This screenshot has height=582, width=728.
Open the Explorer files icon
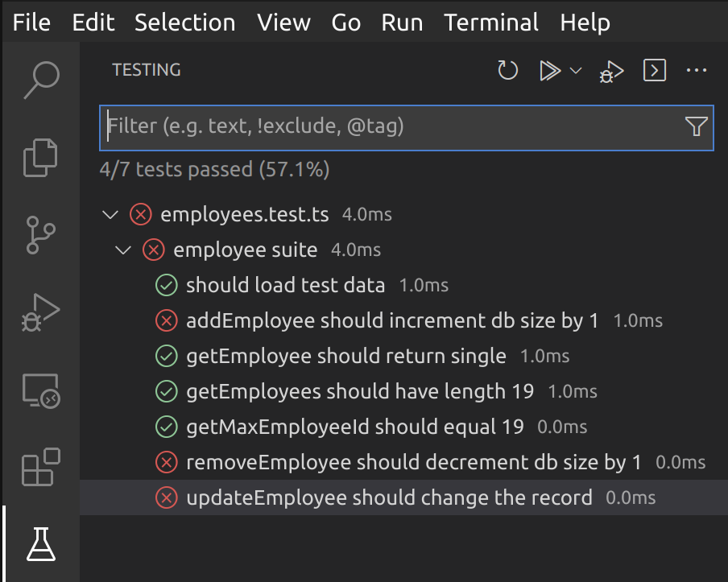41,157
